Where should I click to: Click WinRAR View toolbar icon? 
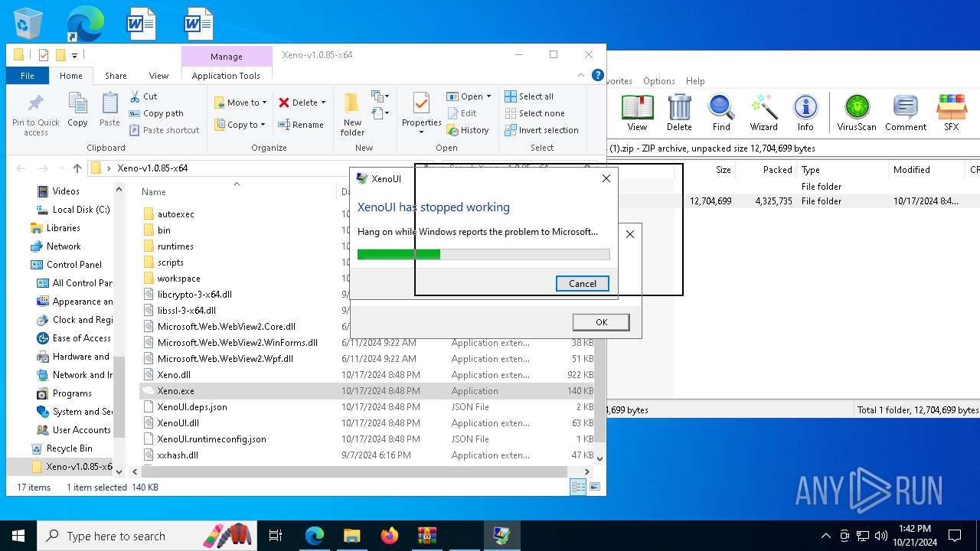[637, 113]
